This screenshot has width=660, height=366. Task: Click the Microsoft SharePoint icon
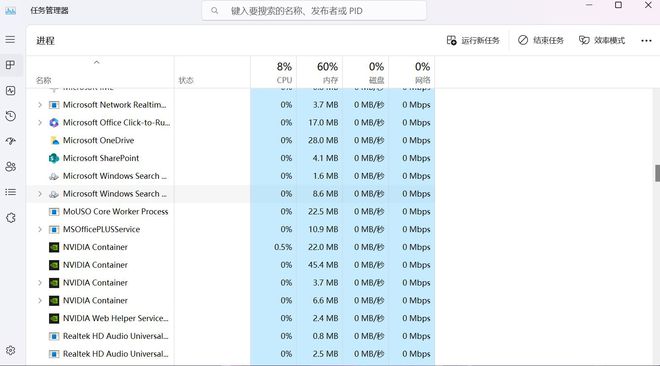[54, 158]
